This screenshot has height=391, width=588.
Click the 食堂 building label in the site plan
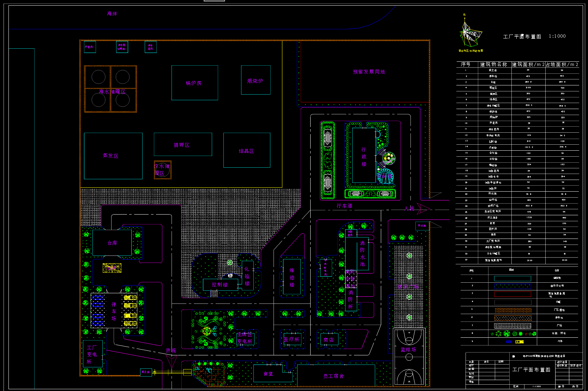[268, 374]
